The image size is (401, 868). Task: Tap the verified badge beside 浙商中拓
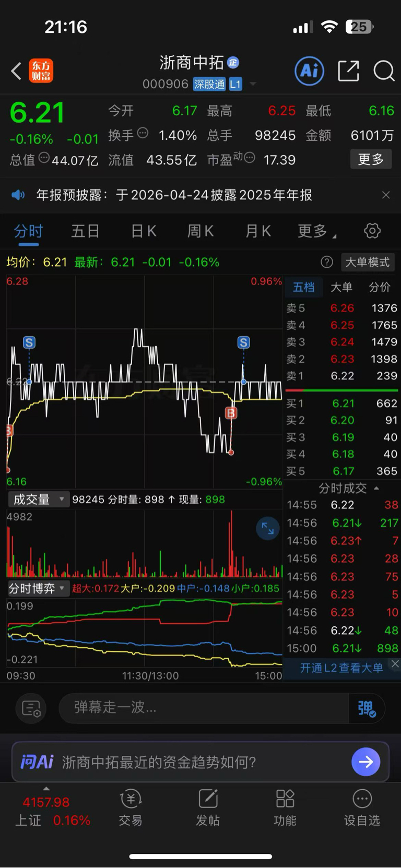click(x=233, y=63)
